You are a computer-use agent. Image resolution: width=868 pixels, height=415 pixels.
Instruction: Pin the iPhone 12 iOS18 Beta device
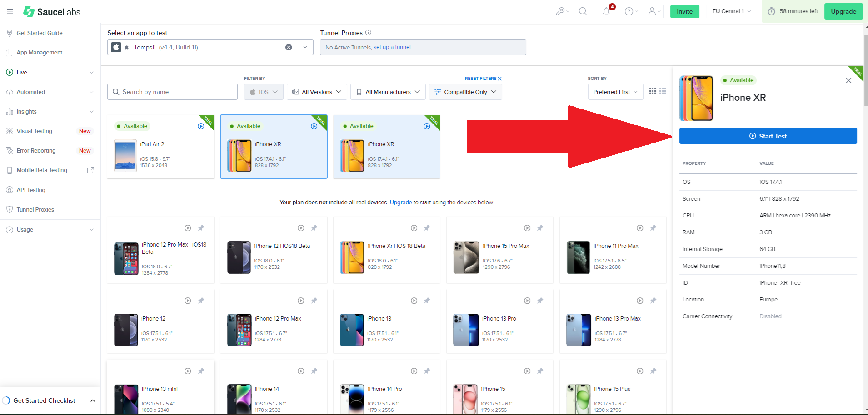click(x=314, y=228)
